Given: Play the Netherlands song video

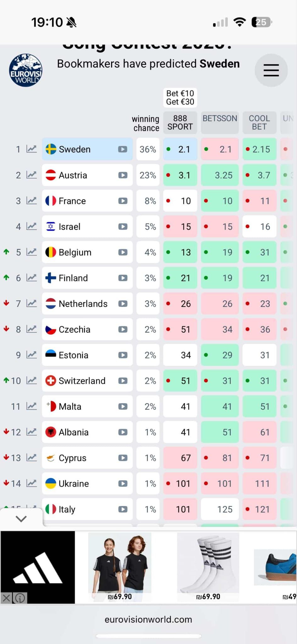Looking at the screenshot, I should [x=123, y=303].
